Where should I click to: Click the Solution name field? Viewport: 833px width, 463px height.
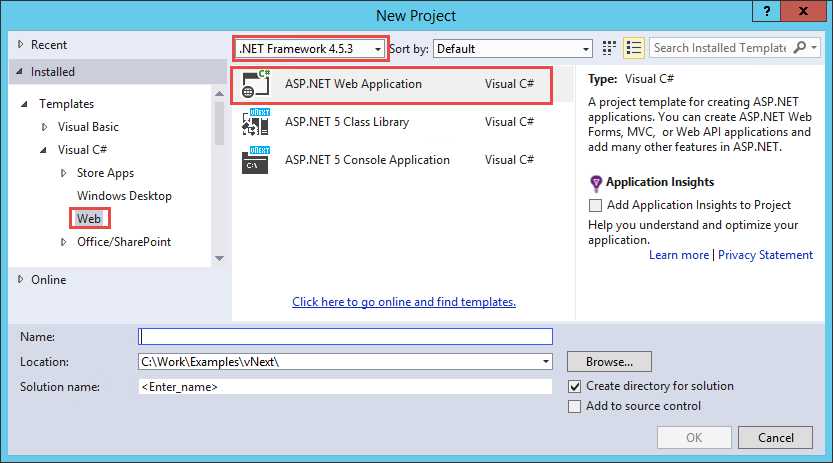click(x=345, y=387)
